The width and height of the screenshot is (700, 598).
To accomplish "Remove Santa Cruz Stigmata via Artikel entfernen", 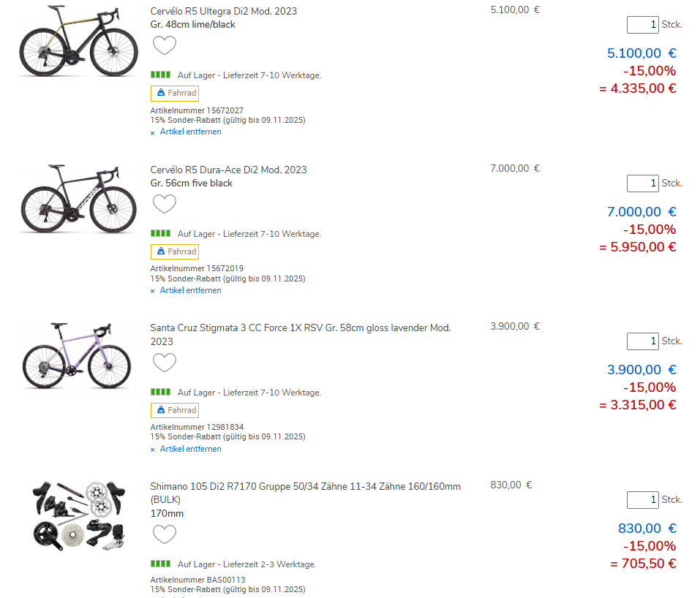I will (x=190, y=449).
